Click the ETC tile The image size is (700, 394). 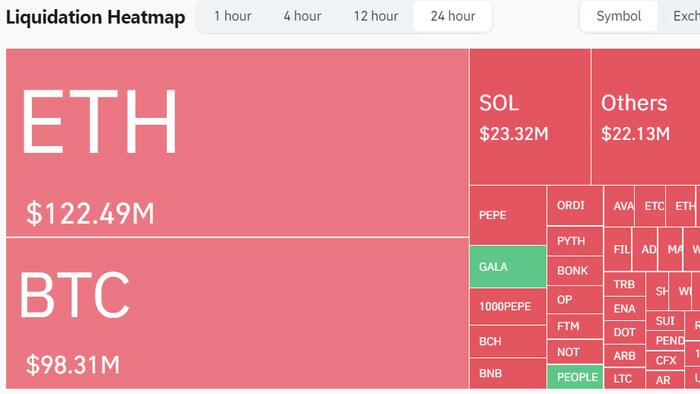650,206
